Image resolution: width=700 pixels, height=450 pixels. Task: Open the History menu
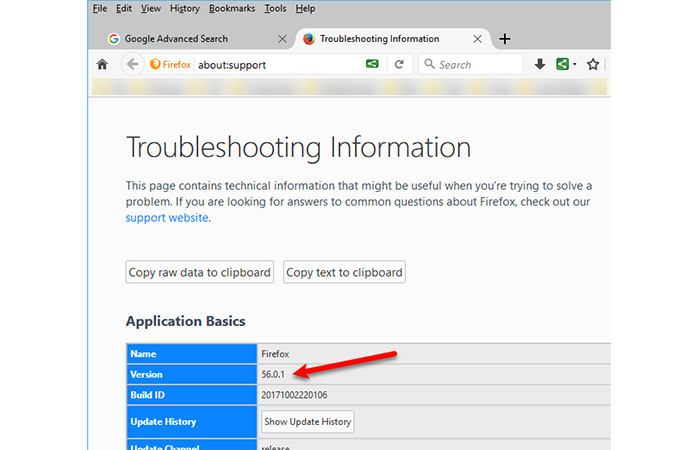[185, 8]
